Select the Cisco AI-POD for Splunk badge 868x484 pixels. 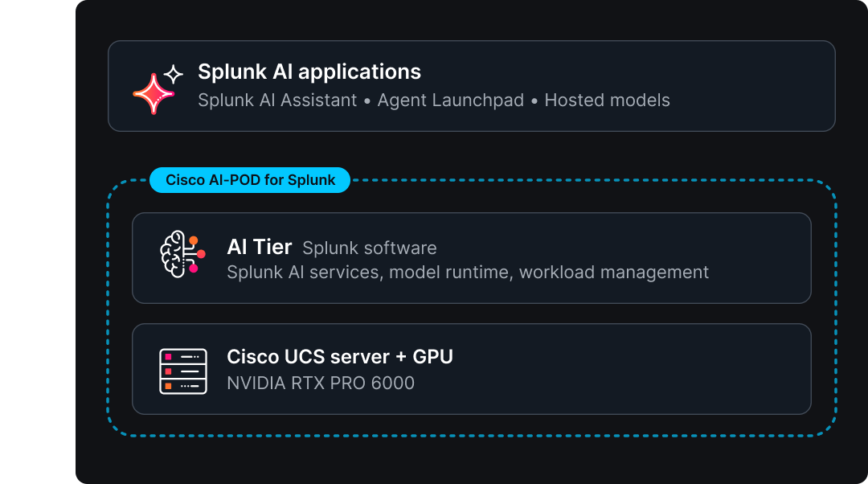point(250,180)
